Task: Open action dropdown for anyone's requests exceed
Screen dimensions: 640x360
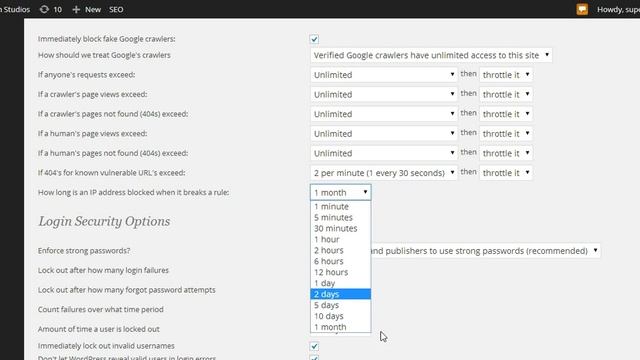Action: [506, 75]
